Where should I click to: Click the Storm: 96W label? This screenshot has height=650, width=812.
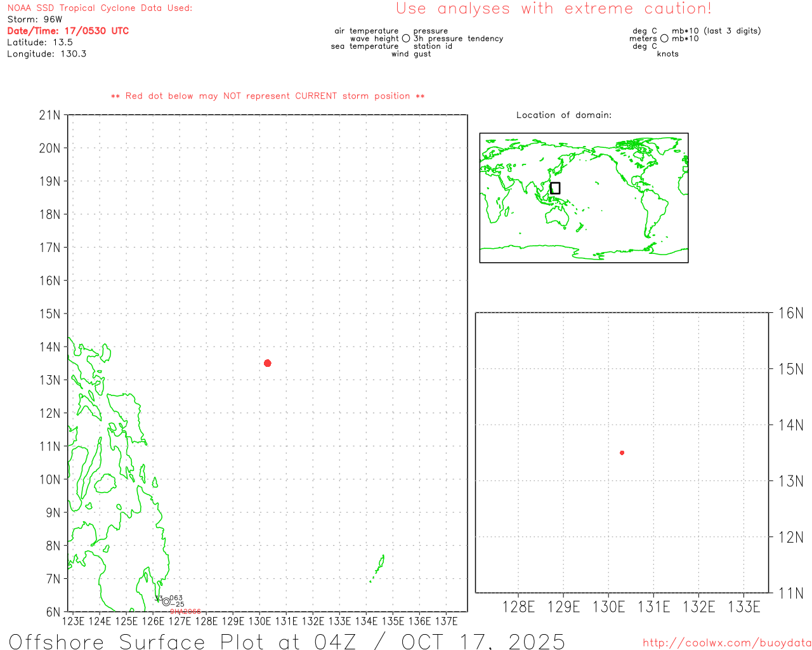[x=35, y=20]
